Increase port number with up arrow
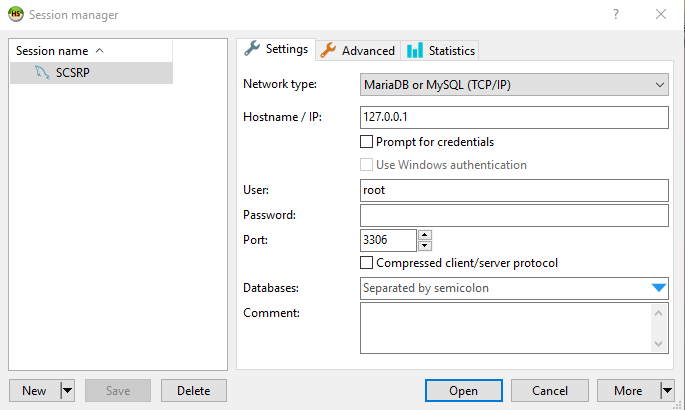The image size is (685, 410). 425,235
